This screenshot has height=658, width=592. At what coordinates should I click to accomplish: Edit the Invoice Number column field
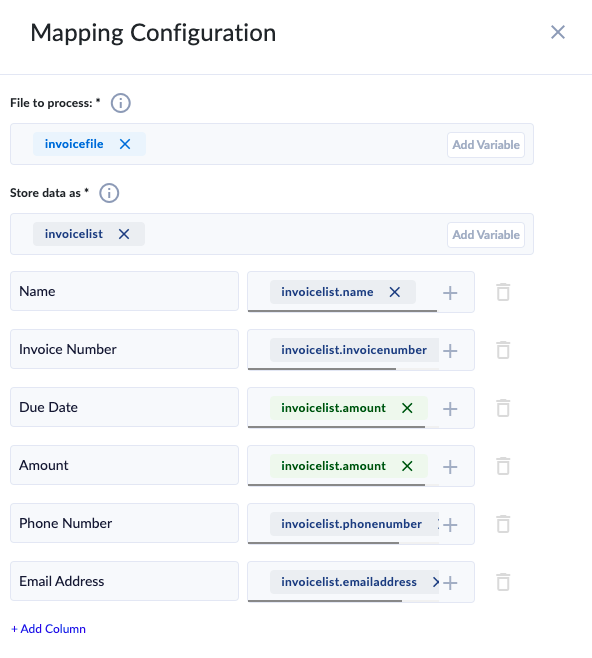(124, 349)
